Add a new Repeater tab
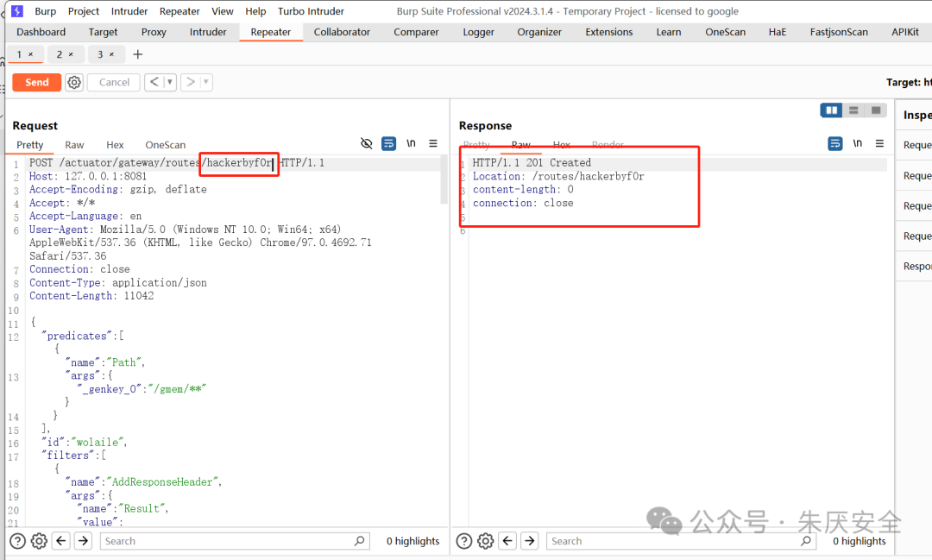Screen dimensions: 932x560 click(138, 54)
